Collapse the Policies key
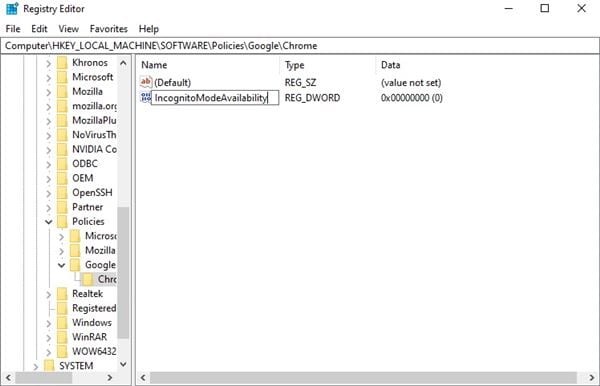Viewport: 600px width, 386px height. [49, 222]
